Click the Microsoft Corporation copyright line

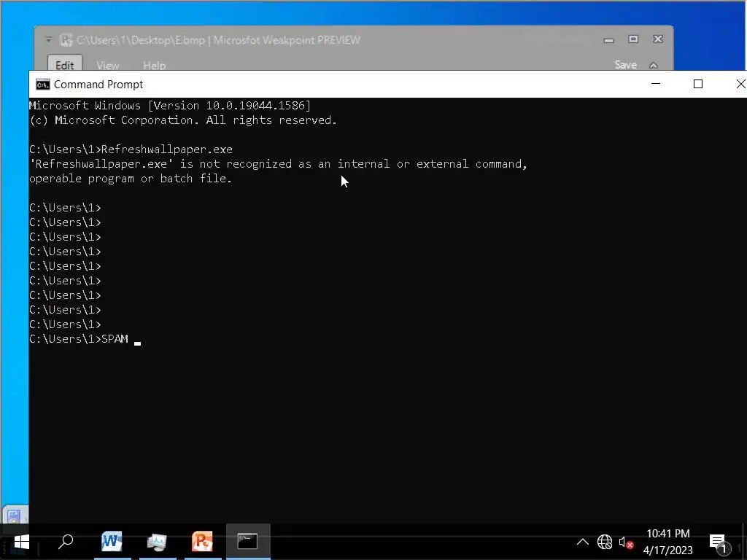point(183,120)
